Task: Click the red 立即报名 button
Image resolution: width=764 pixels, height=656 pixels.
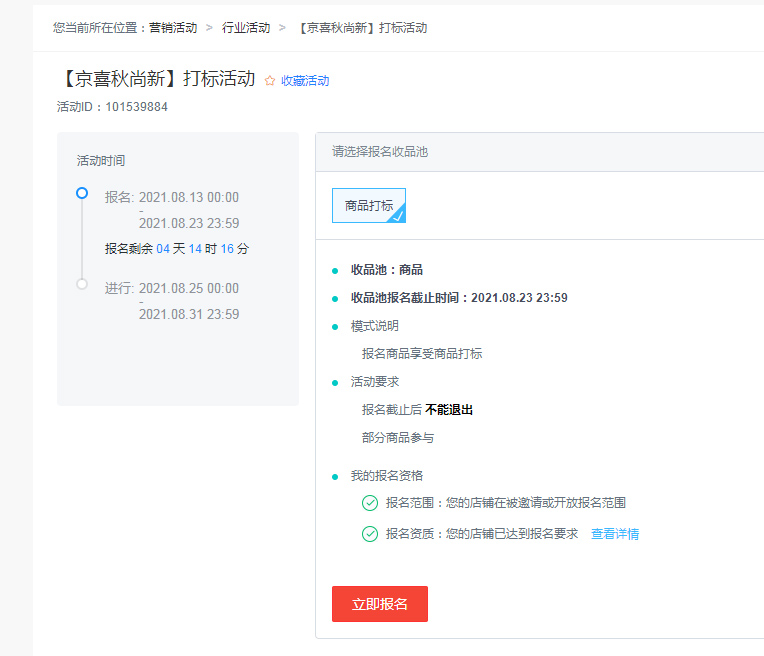Action: pos(380,604)
